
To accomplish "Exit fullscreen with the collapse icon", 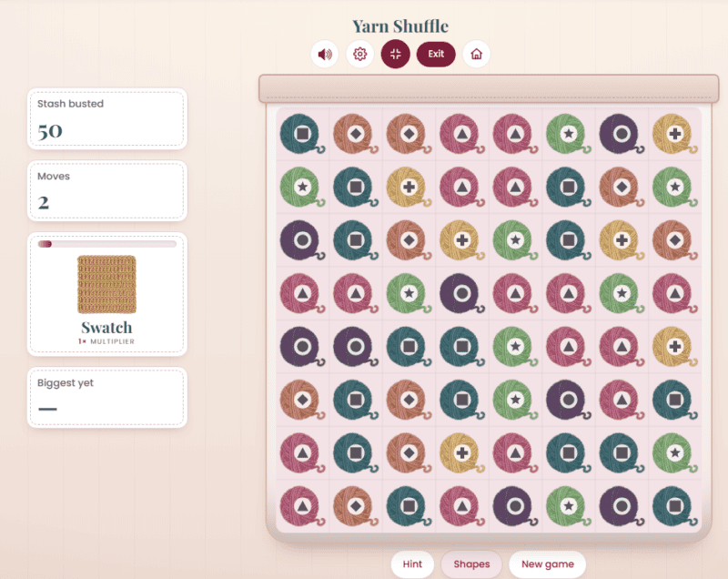I will (396, 55).
